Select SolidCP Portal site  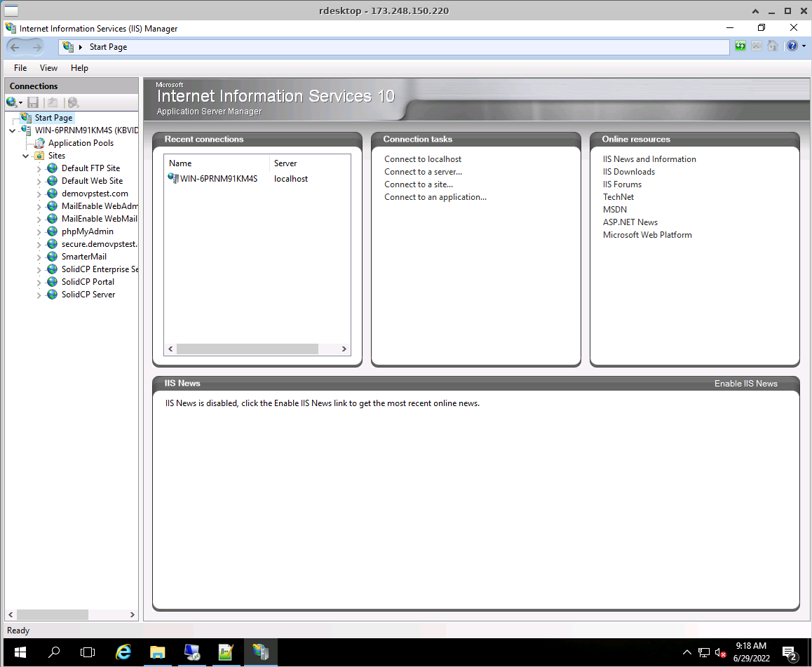88,282
